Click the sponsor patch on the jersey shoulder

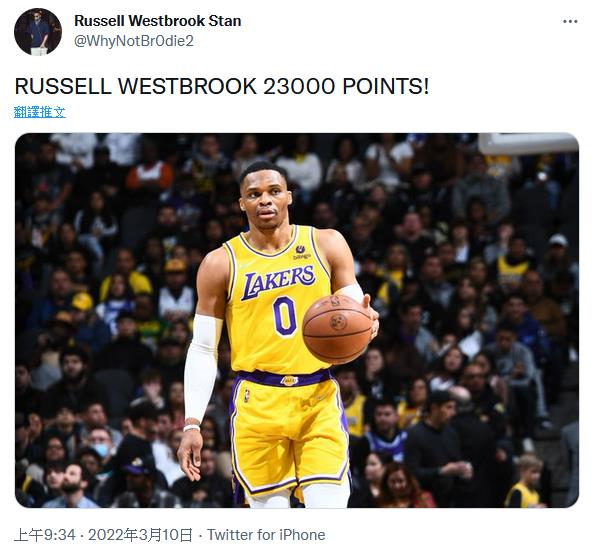tap(301, 252)
